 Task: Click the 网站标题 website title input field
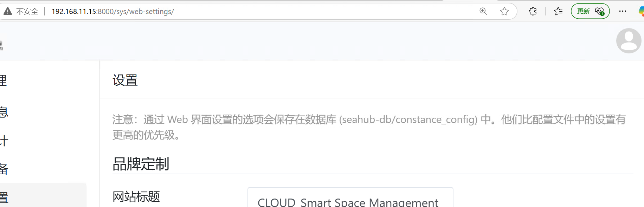click(x=350, y=197)
